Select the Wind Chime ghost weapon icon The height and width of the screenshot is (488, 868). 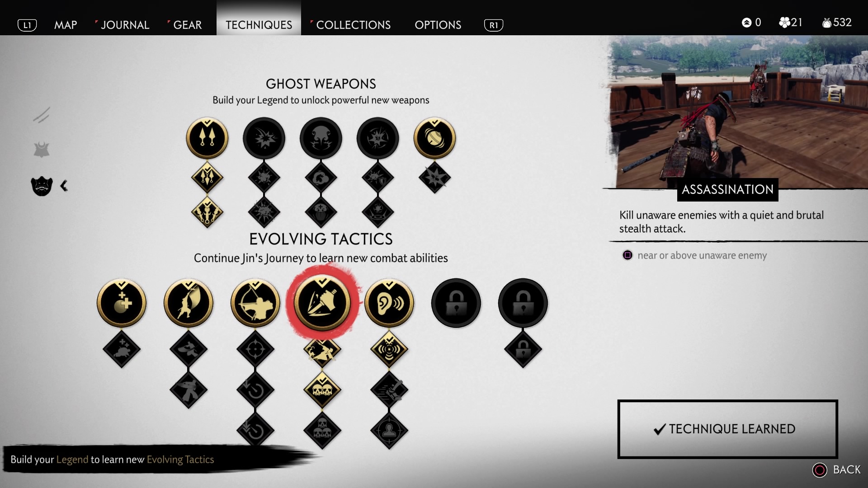(434, 138)
